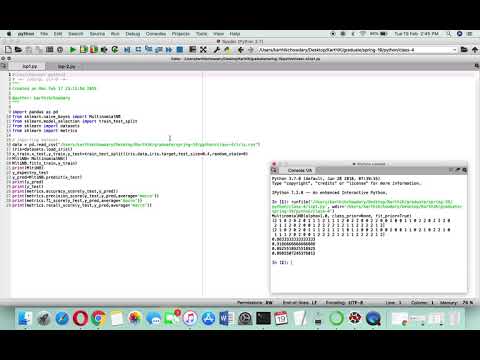Open Preferences wrench icon
This screenshot has height=360, width=480.
216,50
